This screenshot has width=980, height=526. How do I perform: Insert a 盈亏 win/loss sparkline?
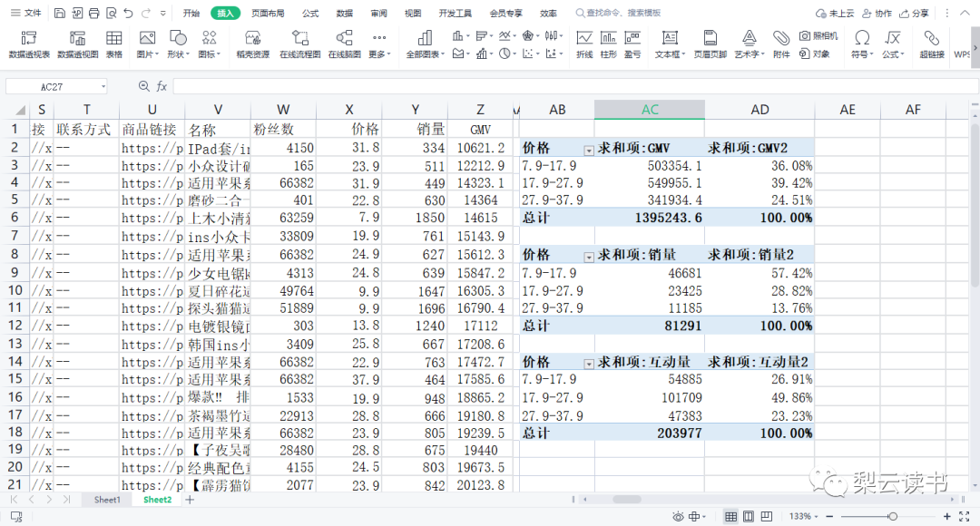[632, 44]
